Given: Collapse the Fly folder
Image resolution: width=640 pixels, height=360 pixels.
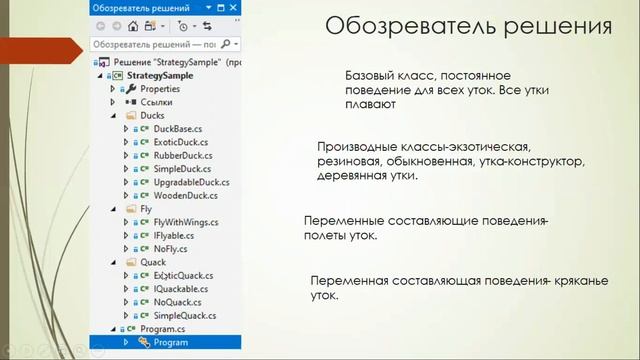Looking at the screenshot, I should (113, 209).
